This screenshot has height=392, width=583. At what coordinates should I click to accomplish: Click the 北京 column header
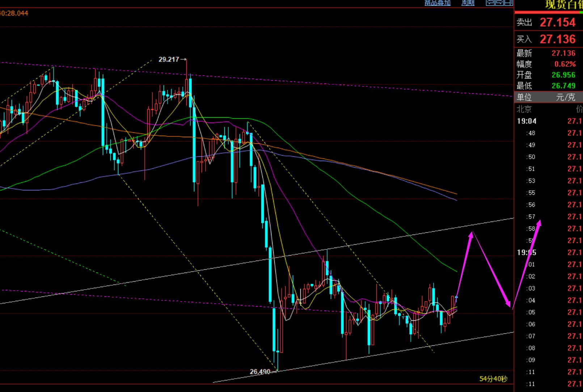(x=524, y=109)
